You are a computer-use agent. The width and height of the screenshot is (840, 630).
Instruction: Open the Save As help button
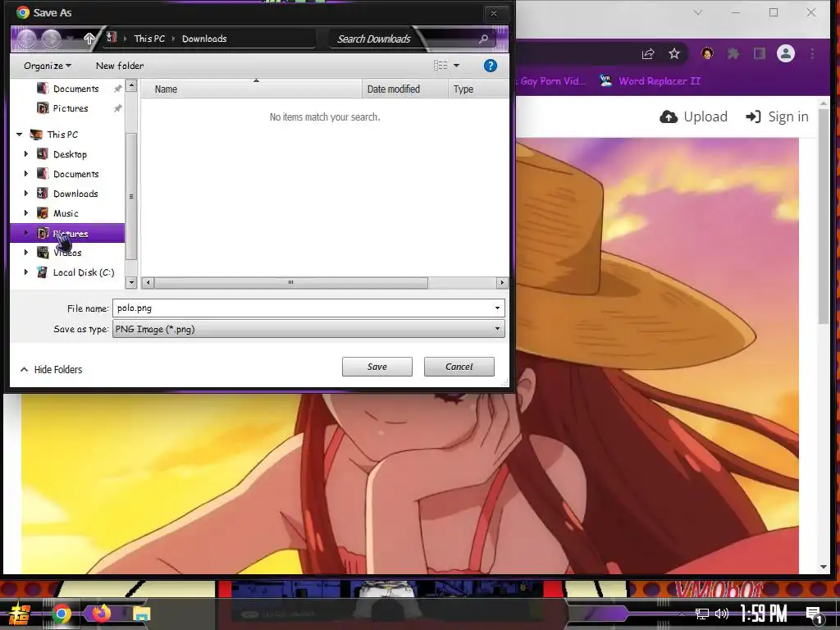491,66
